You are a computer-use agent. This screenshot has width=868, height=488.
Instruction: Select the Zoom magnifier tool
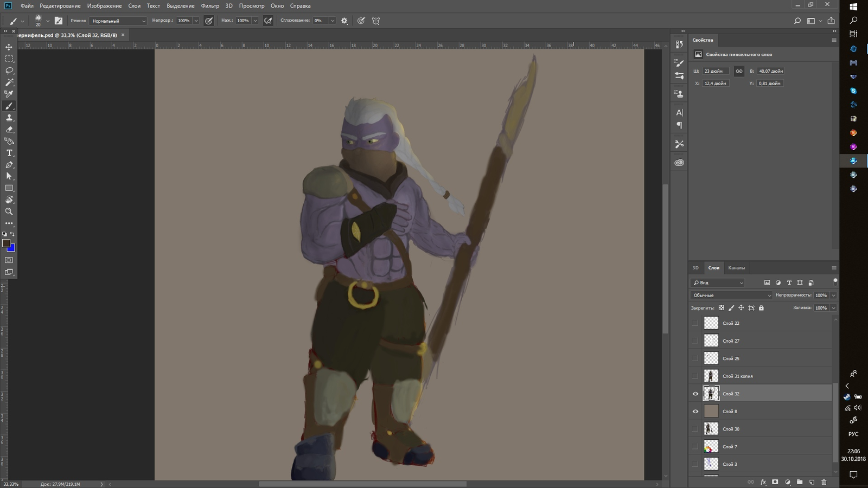point(9,211)
